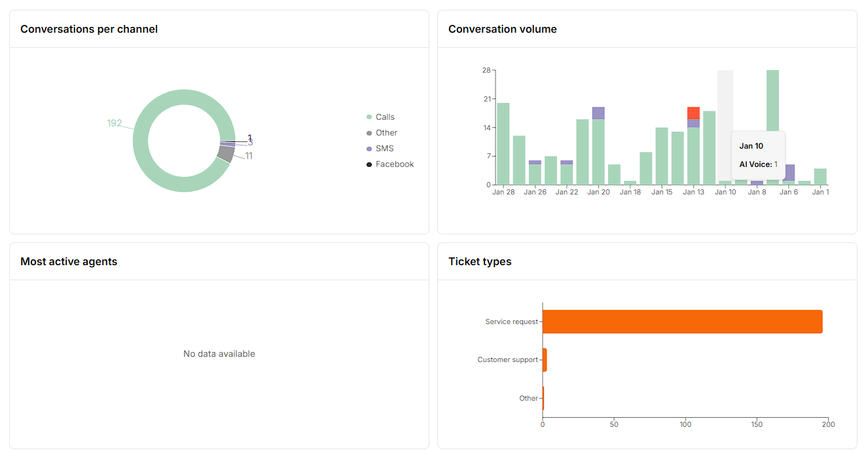This screenshot has height=459, width=868.
Task: Click the green Calls legend dot
Action: tap(369, 117)
